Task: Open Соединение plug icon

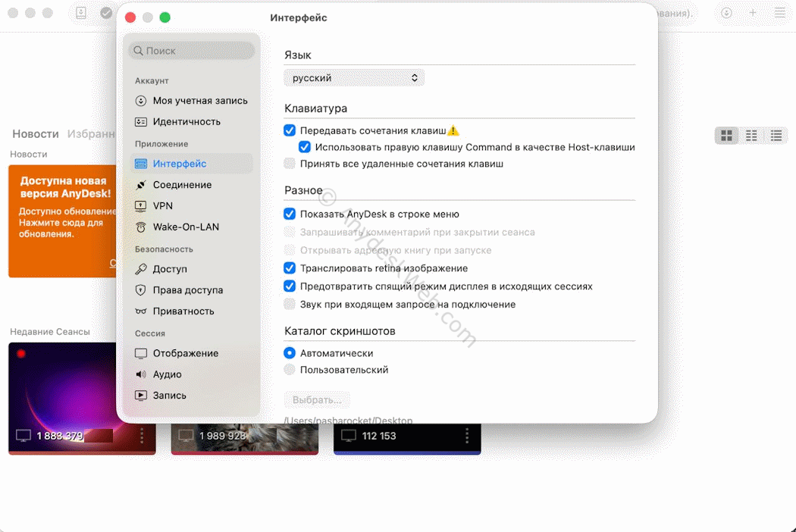Action: pos(140,185)
